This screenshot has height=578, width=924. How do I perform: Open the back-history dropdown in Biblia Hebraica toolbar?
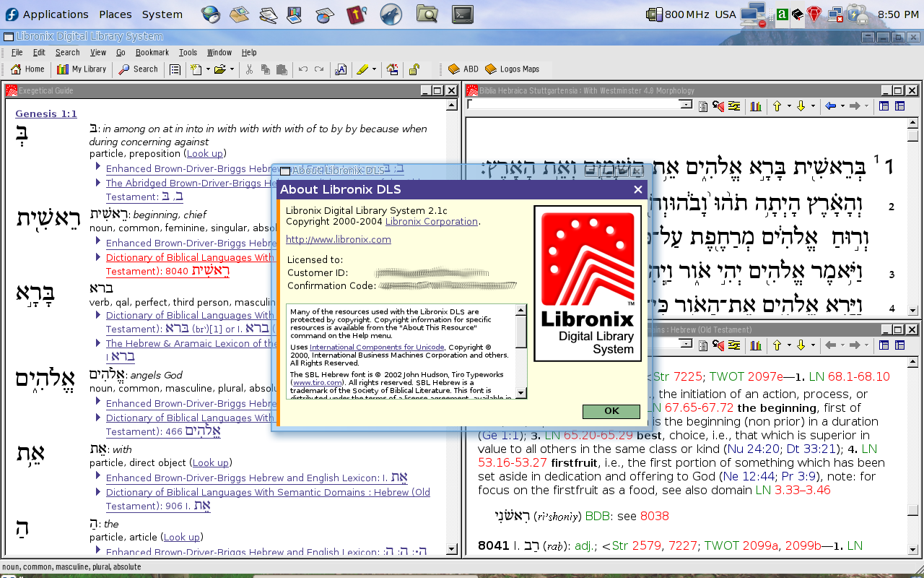842,106
